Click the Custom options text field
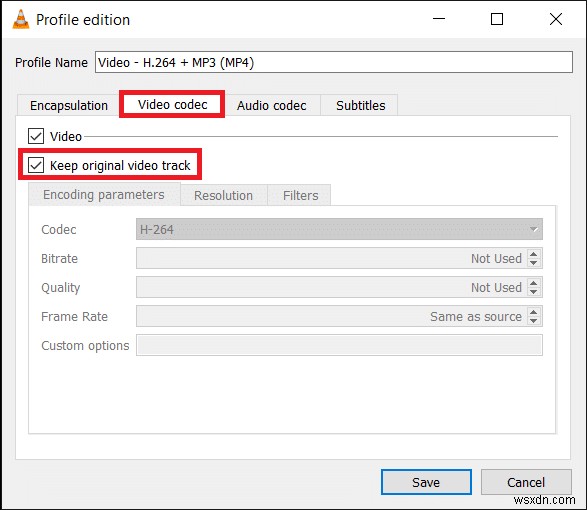This screenshot has height=510, width=587. coord(339,345)
